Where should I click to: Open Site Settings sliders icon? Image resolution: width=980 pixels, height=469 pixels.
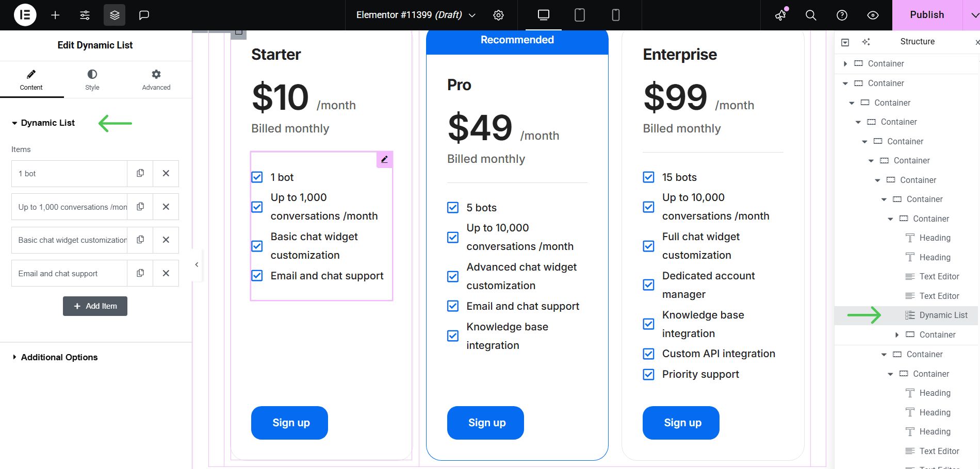pyautogui.click(x=85, y=15)
